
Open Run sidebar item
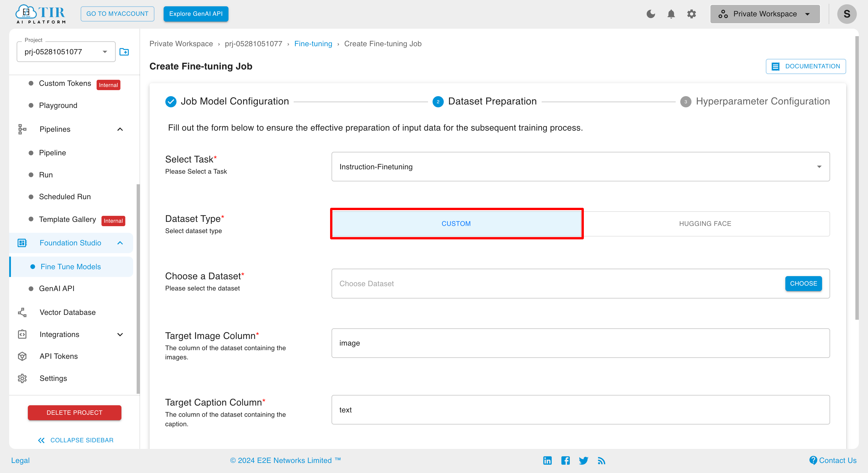46,175
